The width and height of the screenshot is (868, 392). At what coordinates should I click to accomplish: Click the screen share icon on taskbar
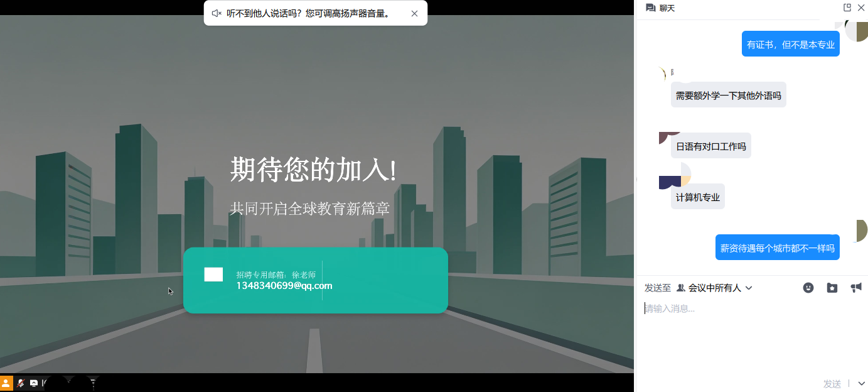tap(33, 382)
